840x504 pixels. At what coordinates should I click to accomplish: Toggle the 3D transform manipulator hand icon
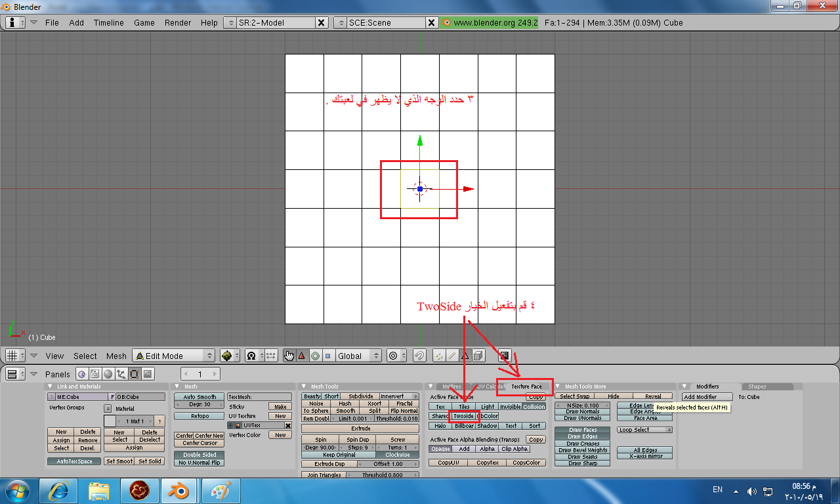pyautogui.click(x=289, y=356)
